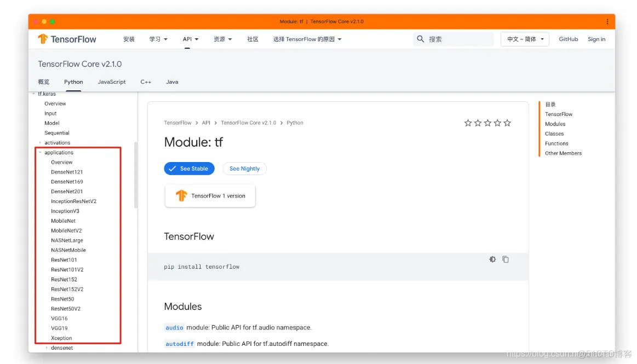This screenshot has height=364, width=637.
Task: Click API in the breadcrumb
Action: [206, 123]
